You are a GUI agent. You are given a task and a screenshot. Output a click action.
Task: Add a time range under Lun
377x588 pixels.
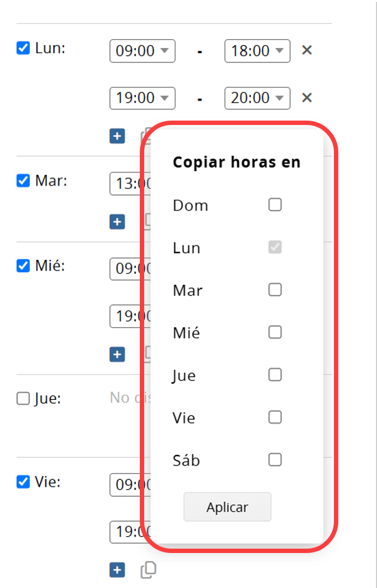117,136
